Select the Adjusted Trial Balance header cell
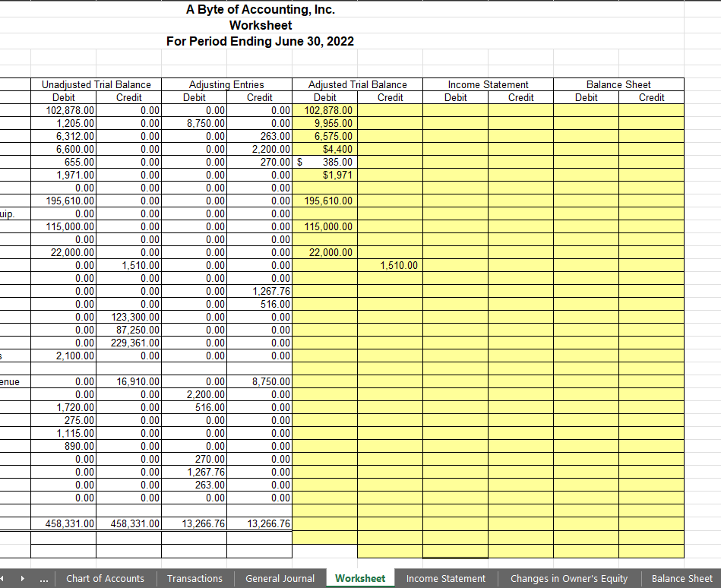This screenshot has height=588, width=721. 357,84
